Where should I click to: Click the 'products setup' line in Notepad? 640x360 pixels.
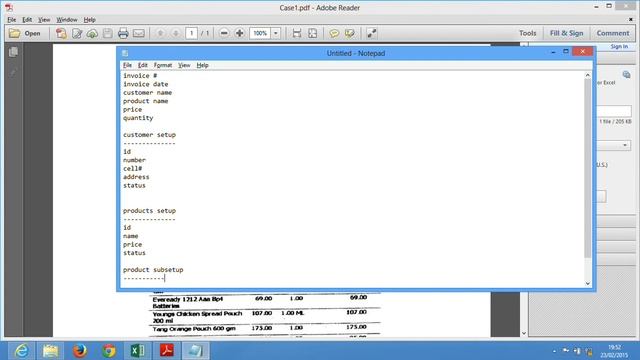pyautogui.click(x=149, y=211)
